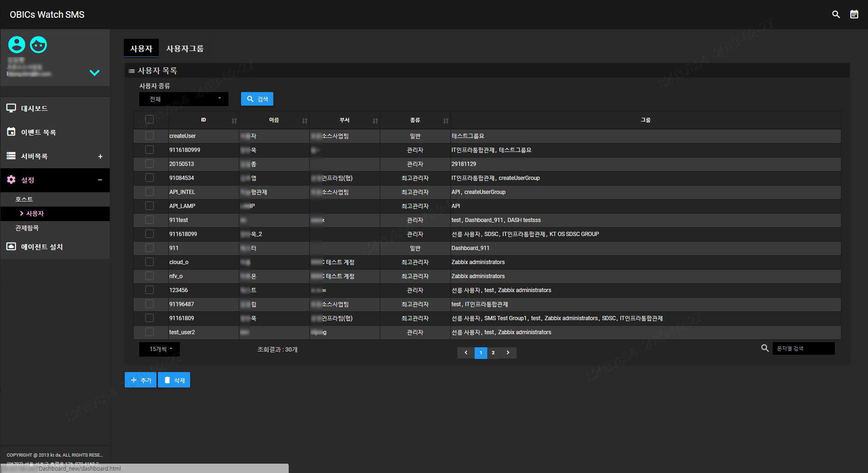Click the 삭제 delete button
This screenshot has height=473, width=868.
(x=174, y=380)
